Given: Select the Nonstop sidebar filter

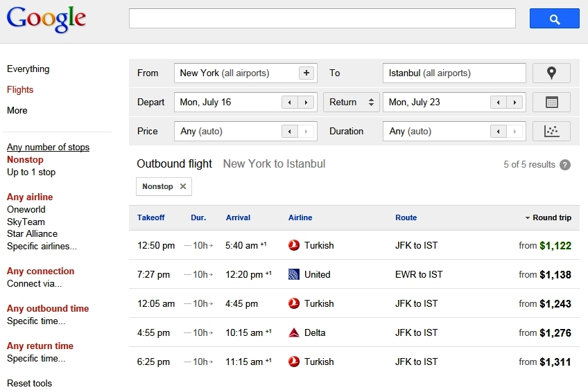Looking at the screenshot, I should point(25,159).
